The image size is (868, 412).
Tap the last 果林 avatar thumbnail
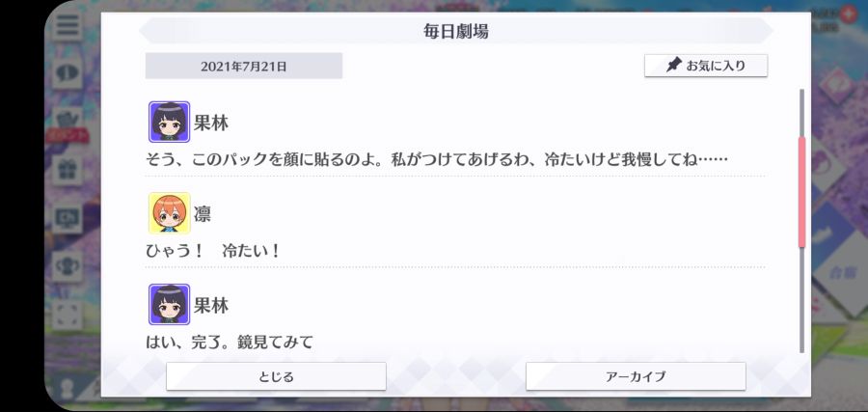point(170,305)
